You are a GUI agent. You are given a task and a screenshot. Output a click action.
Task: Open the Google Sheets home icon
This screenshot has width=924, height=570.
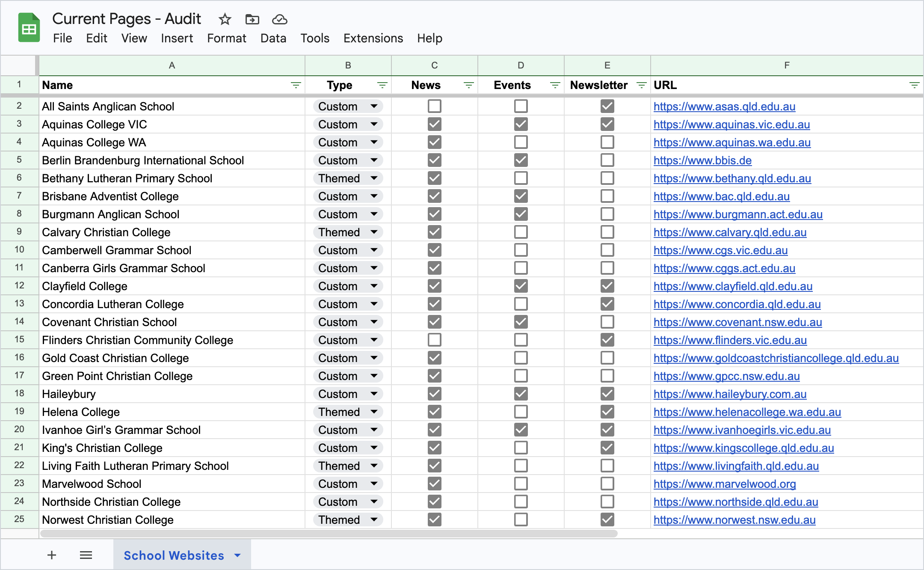coord(29,28)
